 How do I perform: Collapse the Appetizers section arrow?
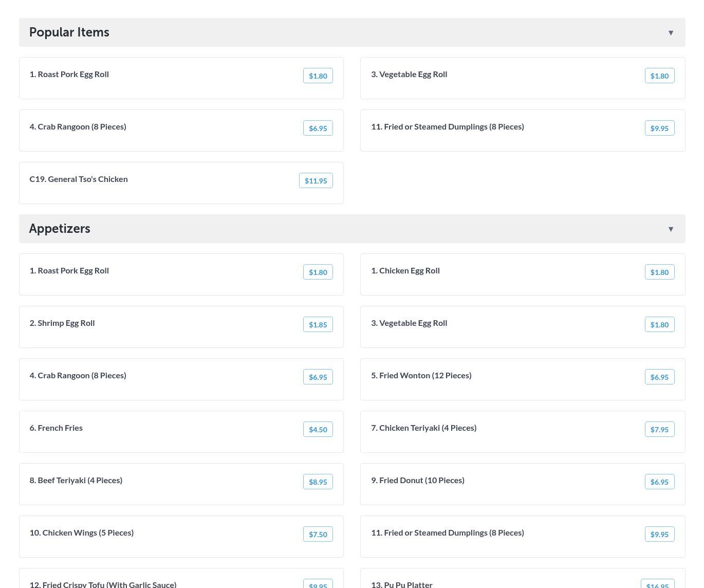[x=671, y=229]
